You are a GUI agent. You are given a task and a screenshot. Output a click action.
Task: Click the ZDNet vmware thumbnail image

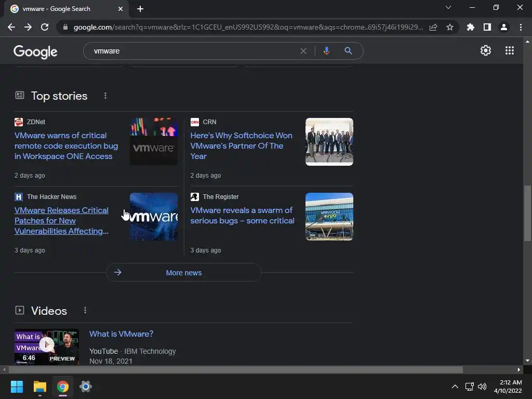[x=154, y=141]
